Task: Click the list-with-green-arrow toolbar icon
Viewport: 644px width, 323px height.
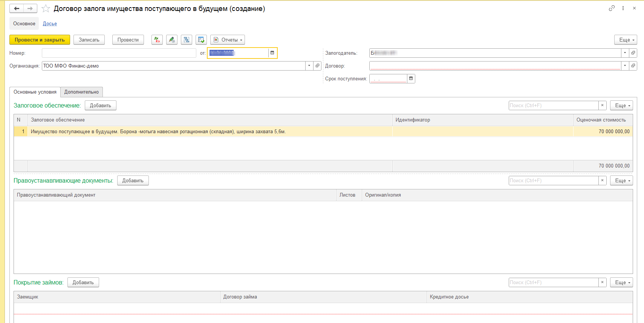Action: pyautogui.click(x=201, y=40)
